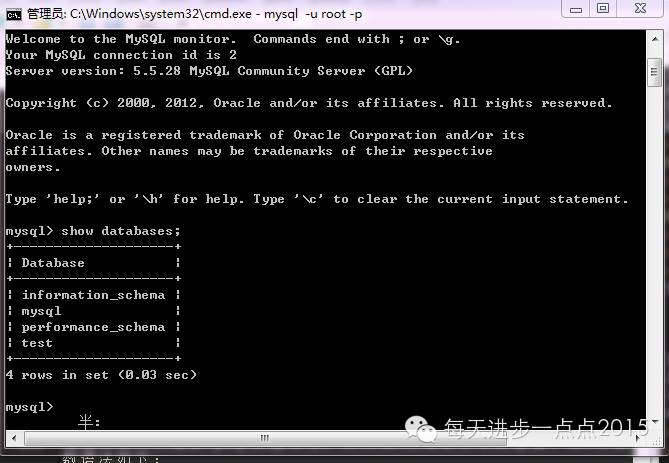The image size is (669, 463).
Task: Click 'Oracle is a registered trademark' line
Action: click(x=265, y=135)
